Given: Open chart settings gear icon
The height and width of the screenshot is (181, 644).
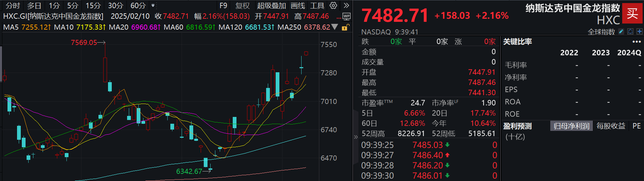Looking at the screenshot, I should coord(333,5).
